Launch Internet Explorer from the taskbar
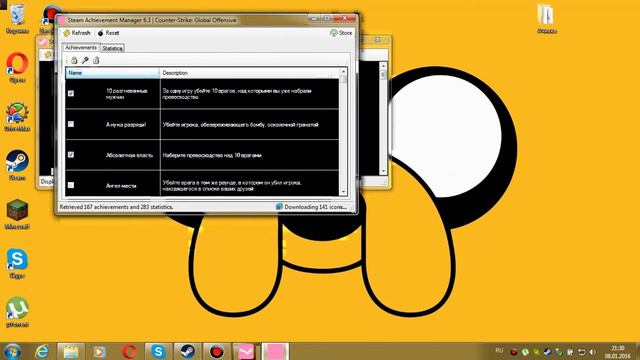 42,351
